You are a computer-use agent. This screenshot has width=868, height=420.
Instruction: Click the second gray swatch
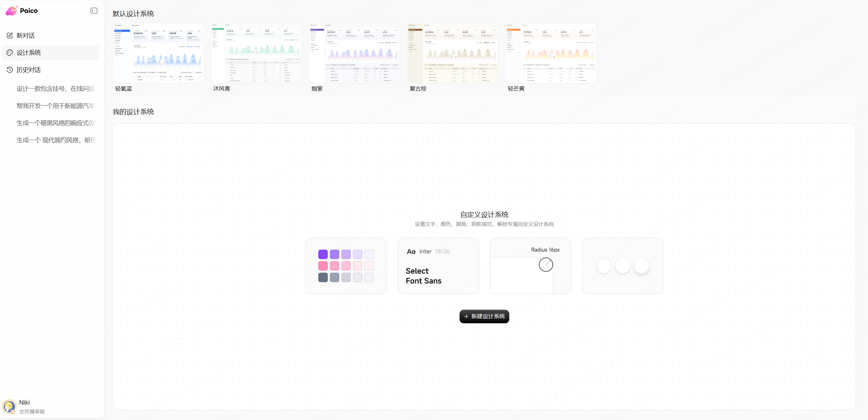[335, 277]
